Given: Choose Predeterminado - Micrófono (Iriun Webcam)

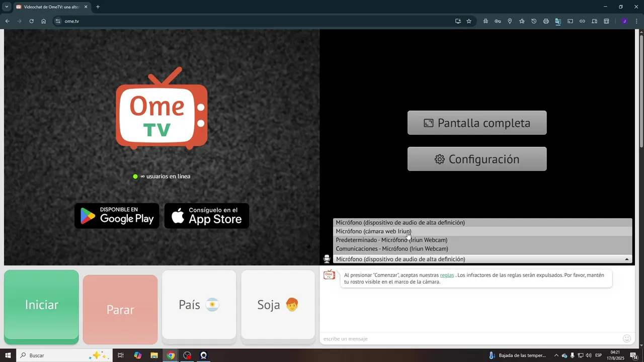Looking at the screenshot, I should click(x=482, y=240).
